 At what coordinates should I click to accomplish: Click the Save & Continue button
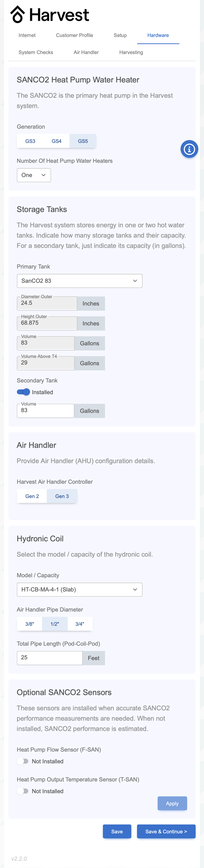point(166,831)
